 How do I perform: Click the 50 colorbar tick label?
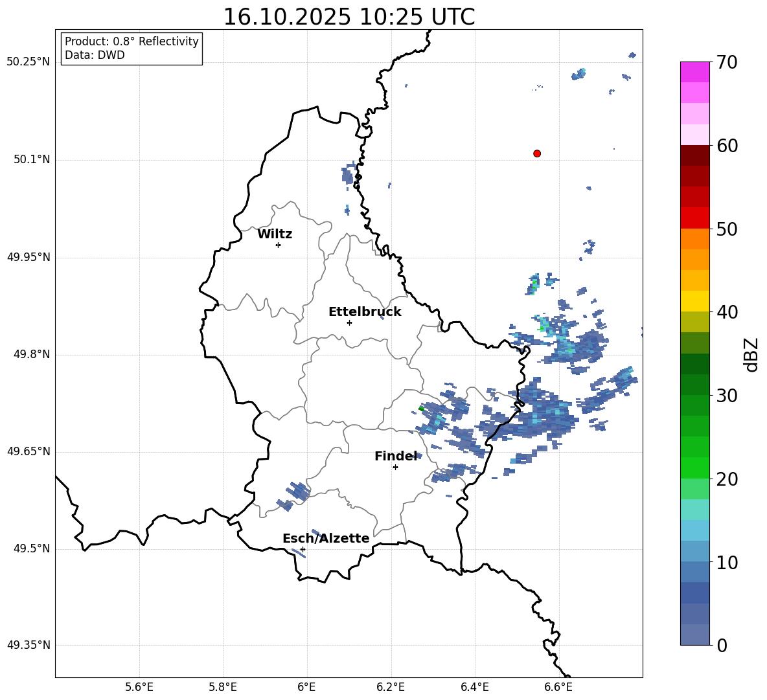pos(727,229)
